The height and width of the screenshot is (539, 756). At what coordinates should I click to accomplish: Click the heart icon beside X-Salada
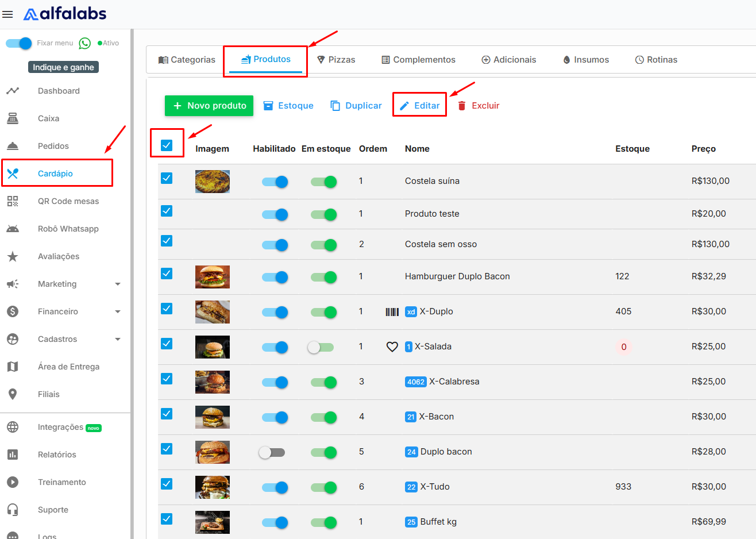(x=392, y=346)
